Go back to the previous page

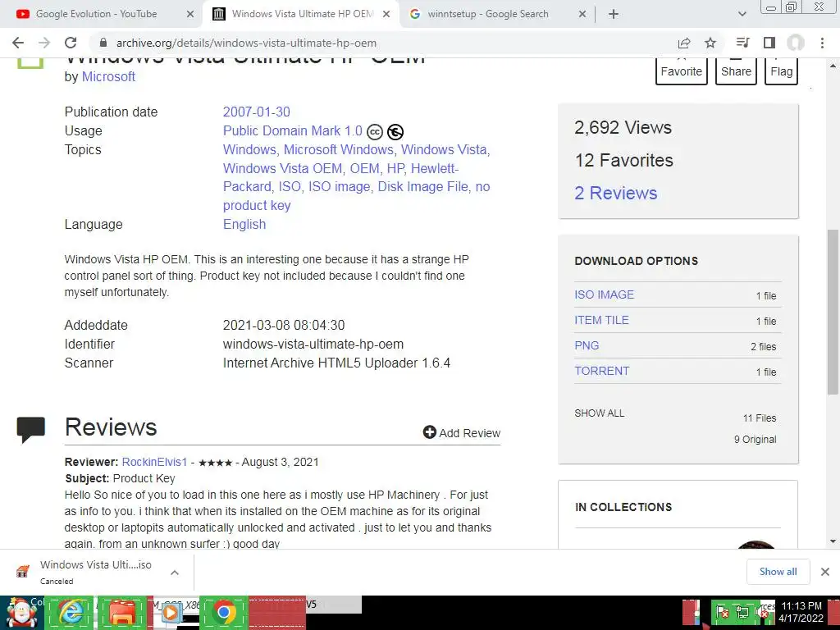[x=18, y=43]
